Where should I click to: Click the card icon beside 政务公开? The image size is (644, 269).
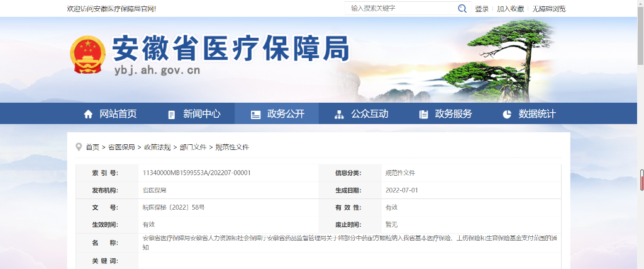[x=256, y=114]
